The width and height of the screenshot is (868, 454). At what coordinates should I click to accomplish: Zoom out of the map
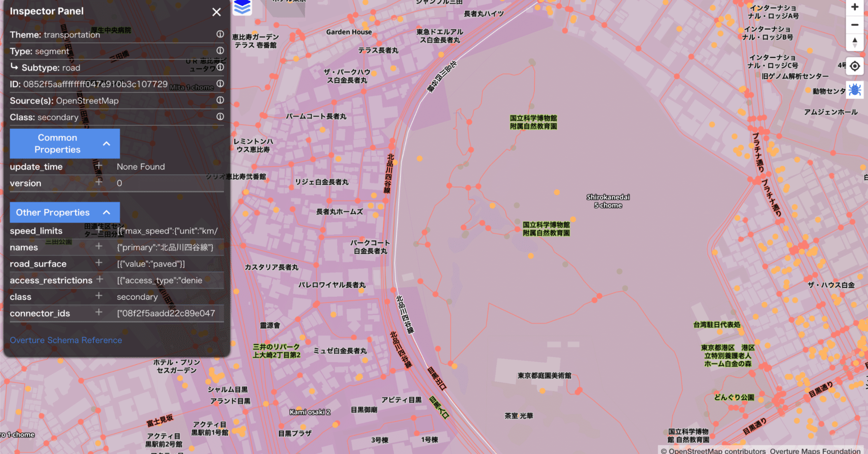pos(855,25)
